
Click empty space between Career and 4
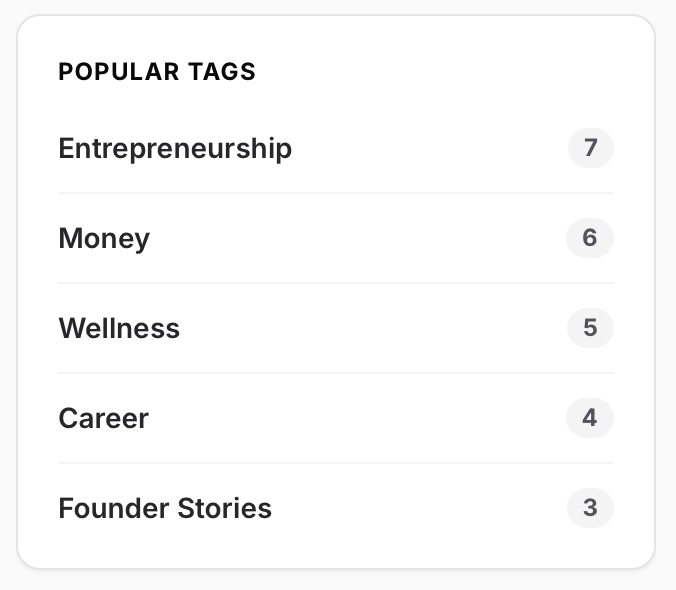coord(360,418)
